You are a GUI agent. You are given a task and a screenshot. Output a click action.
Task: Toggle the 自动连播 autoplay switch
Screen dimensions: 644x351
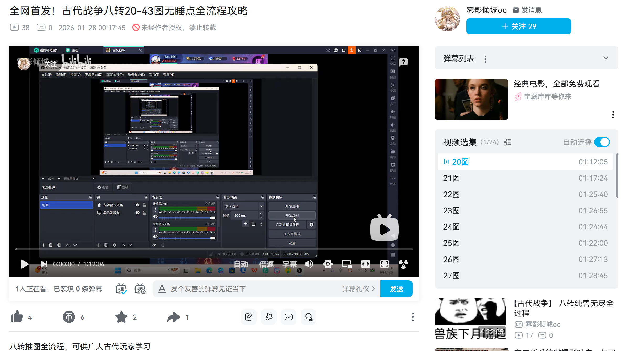point(602,142)
